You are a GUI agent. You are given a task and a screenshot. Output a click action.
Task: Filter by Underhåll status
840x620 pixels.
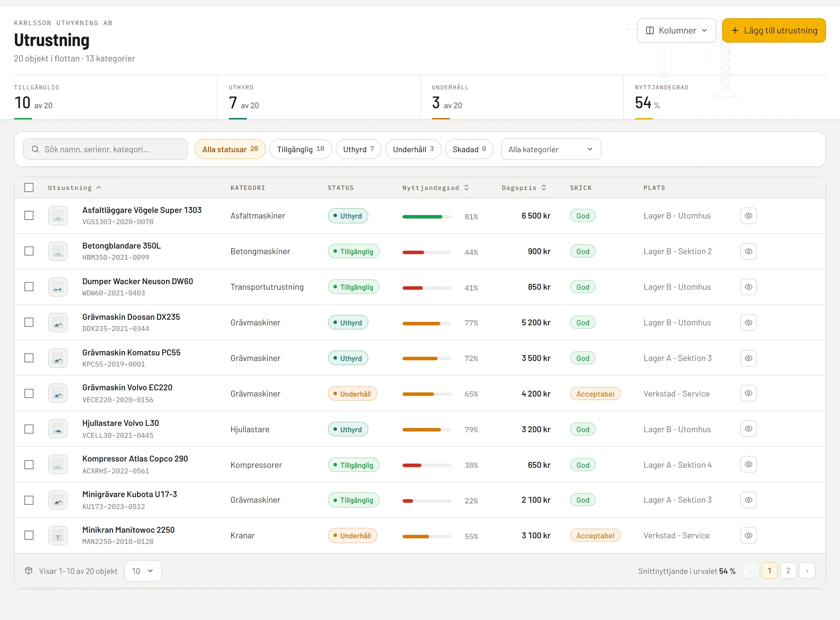click(x=413, y=149)
